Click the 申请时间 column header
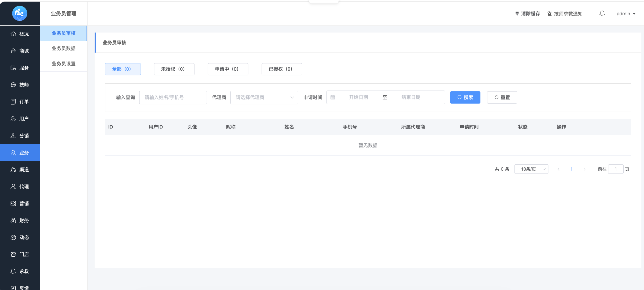The width and height of the screenshot is (644, 290). [x=469, y=127]
